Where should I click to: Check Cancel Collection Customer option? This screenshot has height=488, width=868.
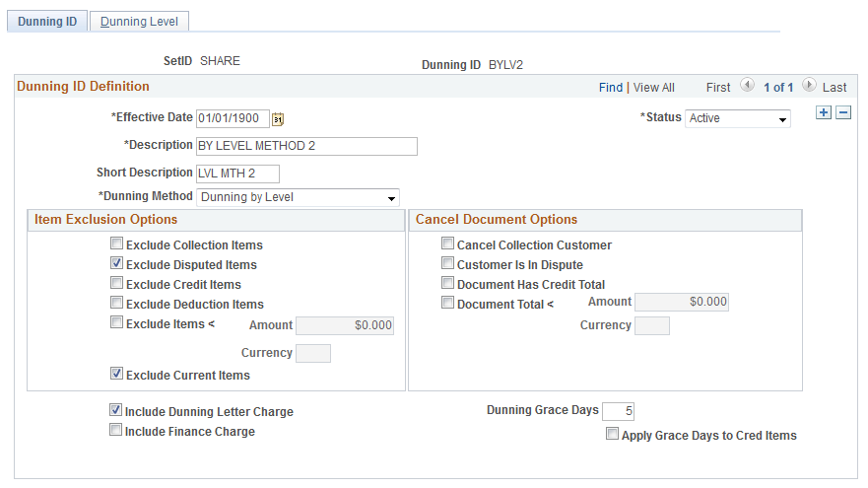[x=448, y=244]
